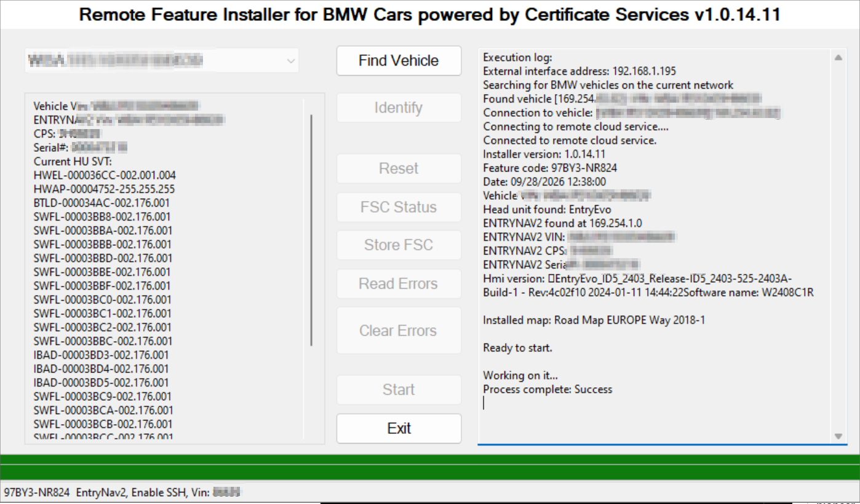Click 'Head unit found: EntryEvo' log line
Screen dimensions: 860x504
[x=547, y=209]
